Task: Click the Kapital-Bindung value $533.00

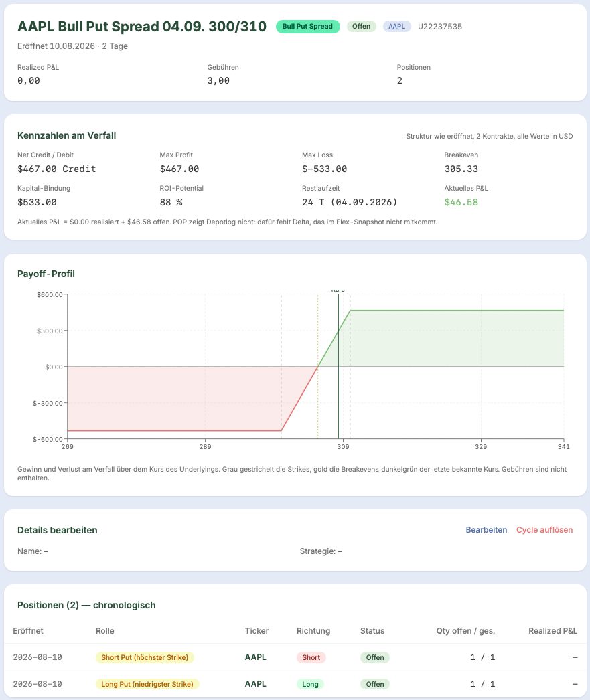Action: [x=37, y=202]
